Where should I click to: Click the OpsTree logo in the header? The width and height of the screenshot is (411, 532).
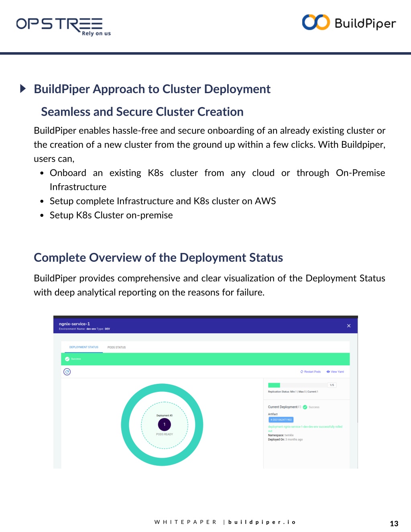click(x=63, y=26)
